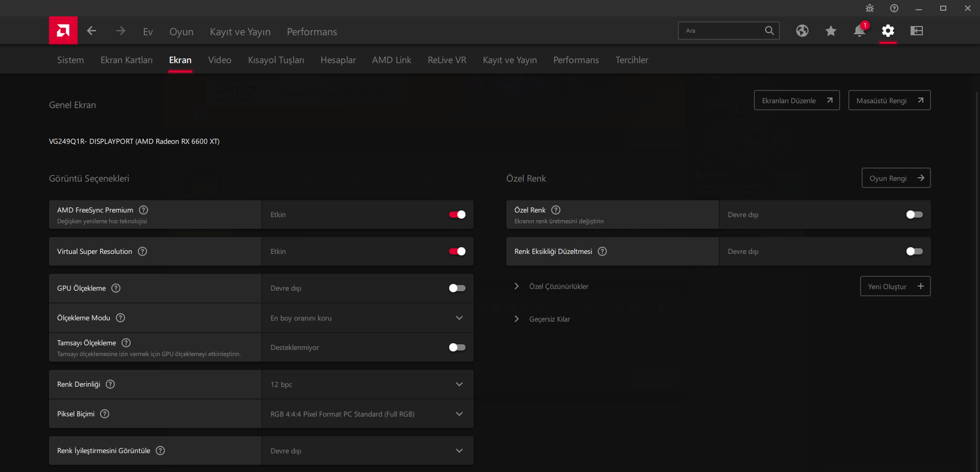Open notifications bell icon
The height and width of the screenshot is (472, 980).
pos(860,31)
